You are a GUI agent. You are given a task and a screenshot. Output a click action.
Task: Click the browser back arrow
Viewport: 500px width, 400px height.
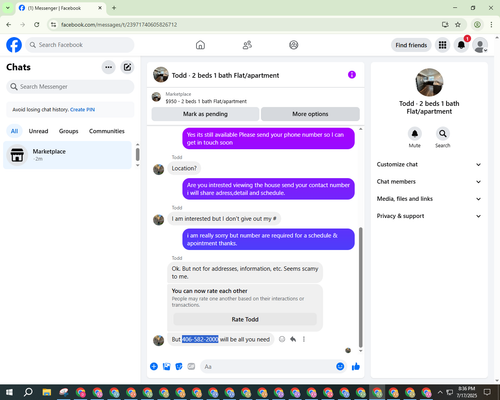coord(9,25)
